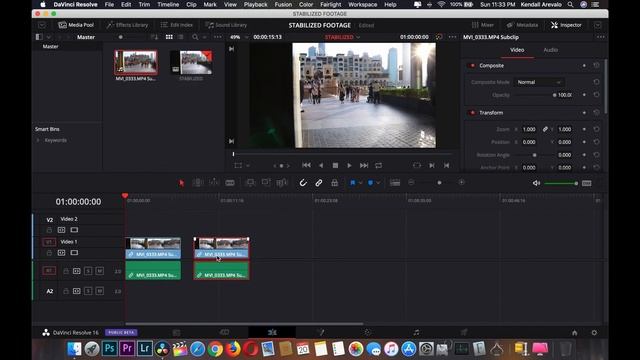Open the Effects Library panel
640x360 pixels.
[127, 25]
